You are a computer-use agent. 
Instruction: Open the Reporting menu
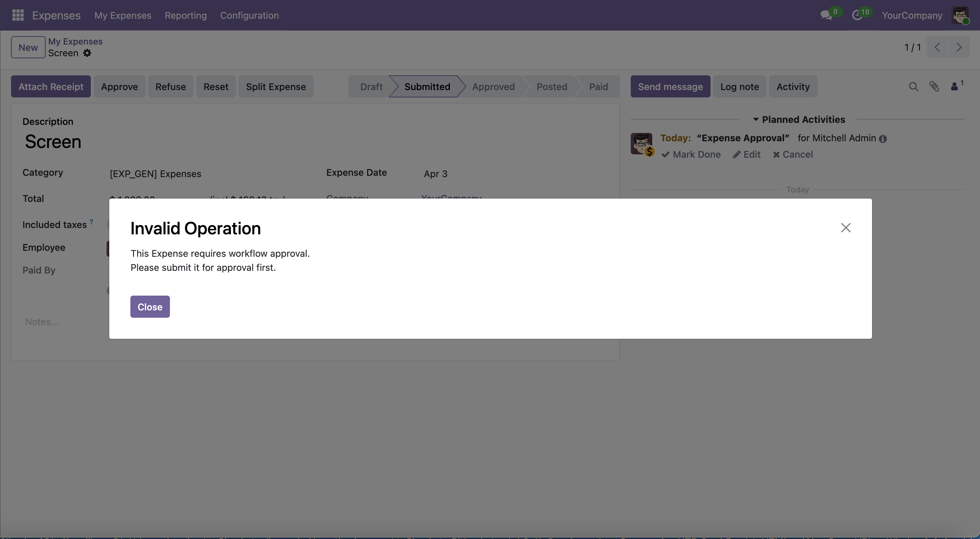(186, 16)
